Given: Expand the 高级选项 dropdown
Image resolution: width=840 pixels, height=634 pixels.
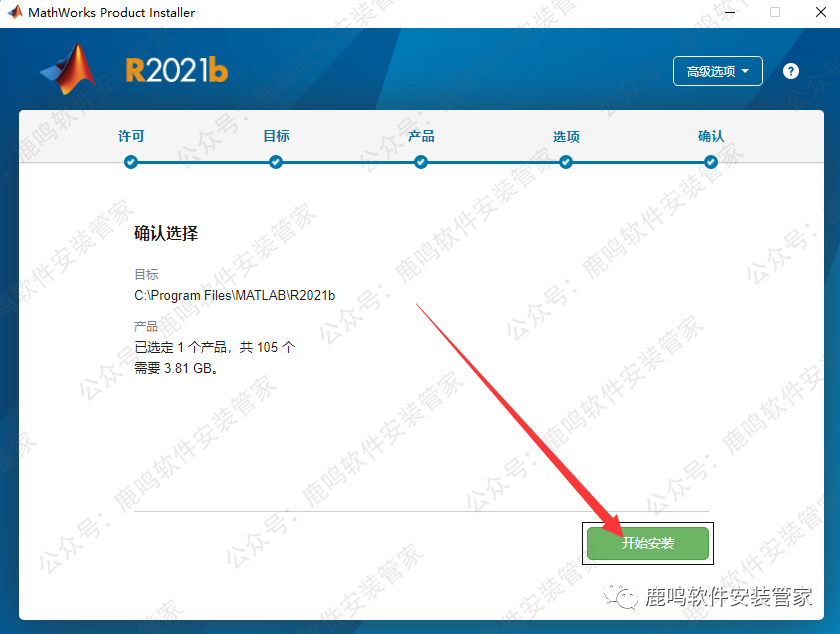Looking at the screenshot, I should coord(717,71).
